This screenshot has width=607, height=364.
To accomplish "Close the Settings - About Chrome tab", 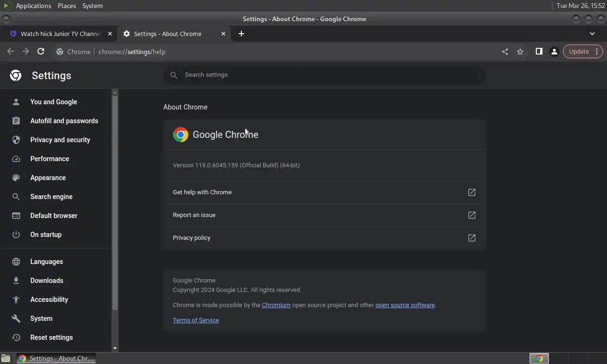I will 223,34.
